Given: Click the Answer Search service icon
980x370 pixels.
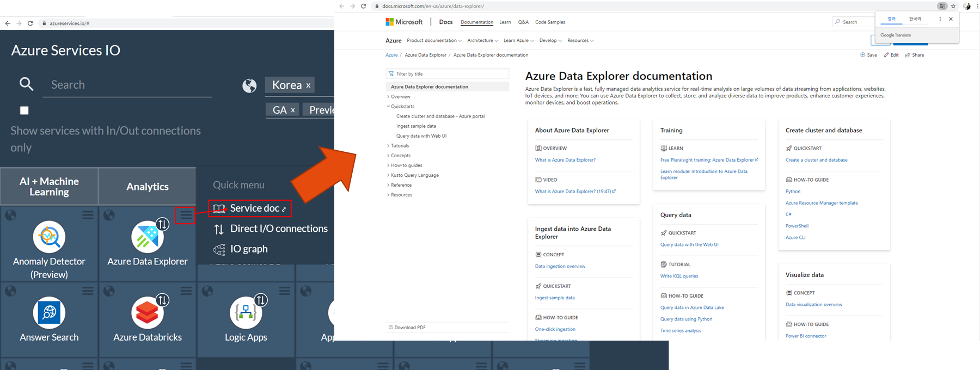Looking at the screenshot, I should click(x=49, y=313).
